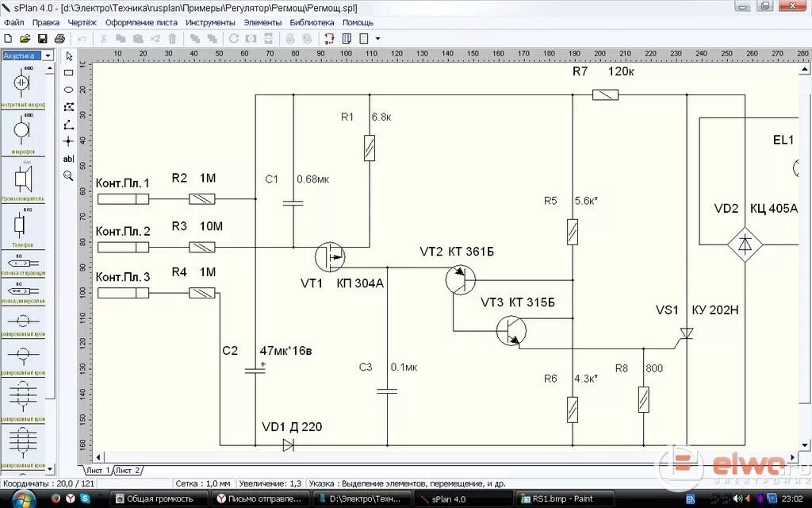
Task: Click the rotate icon in toolbar
Action: (x=234, y=38)
